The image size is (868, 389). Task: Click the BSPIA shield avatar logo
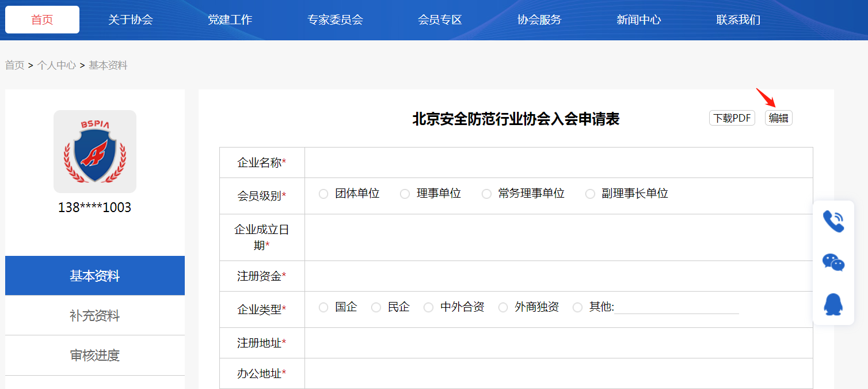95,151
